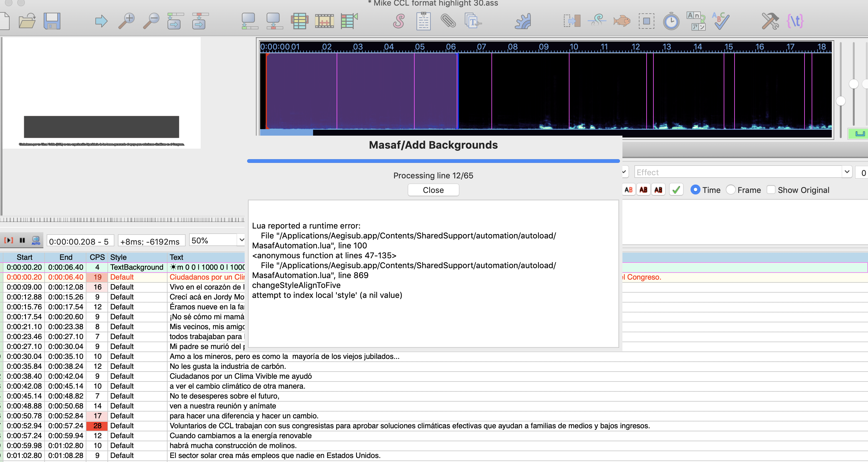Cycle tag hiding mode braces icon
Image resolution: width=868 pixels, height=462 pixels.
click(795, 21)
